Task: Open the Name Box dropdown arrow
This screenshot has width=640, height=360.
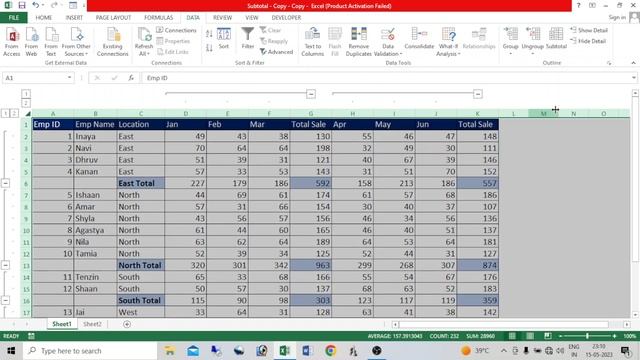Action: tap(69, 78)
